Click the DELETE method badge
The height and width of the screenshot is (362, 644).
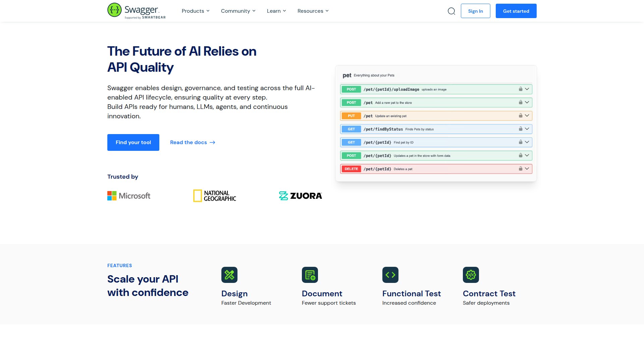[x=351, y=169]
